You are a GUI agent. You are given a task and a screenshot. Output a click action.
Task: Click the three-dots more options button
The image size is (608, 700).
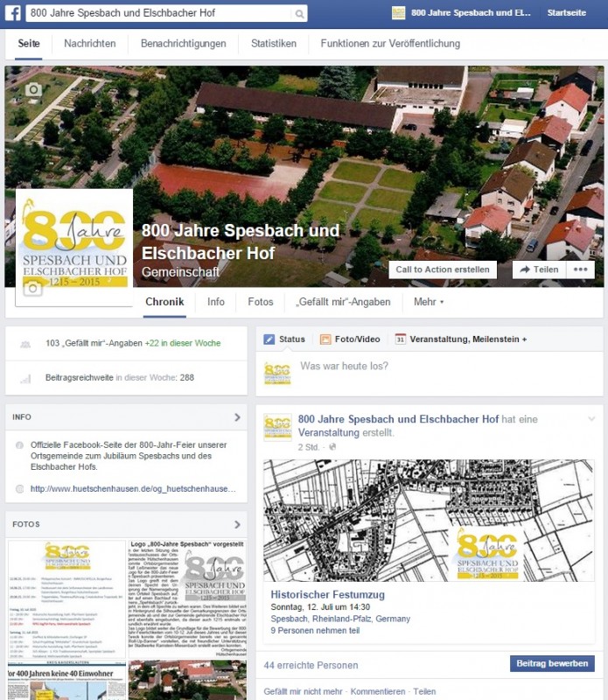coord(580,269)
